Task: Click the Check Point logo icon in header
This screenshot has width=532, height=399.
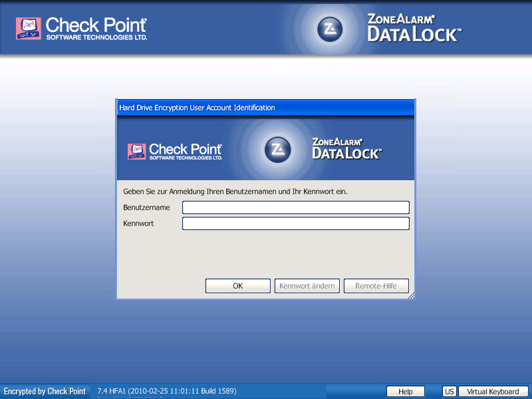Action: pos(29,29)
